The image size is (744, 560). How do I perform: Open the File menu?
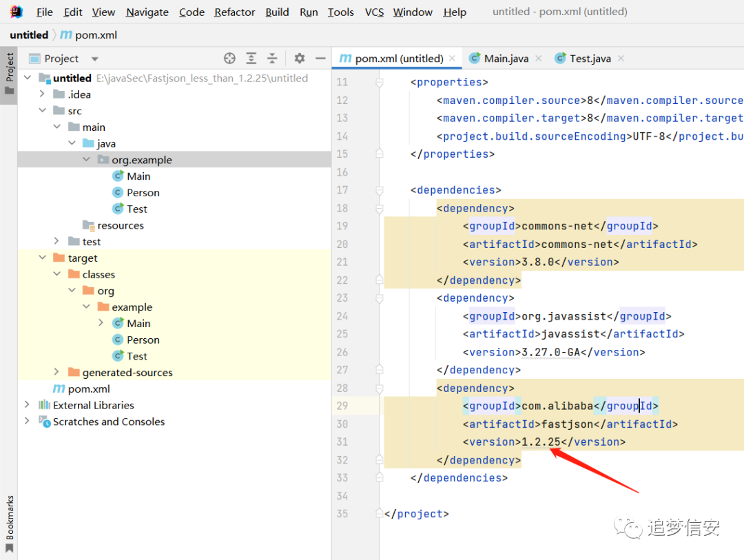point(45,12)
